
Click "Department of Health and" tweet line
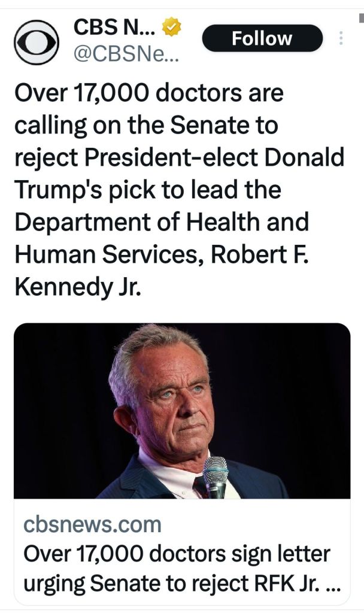[x=161, y=223]
